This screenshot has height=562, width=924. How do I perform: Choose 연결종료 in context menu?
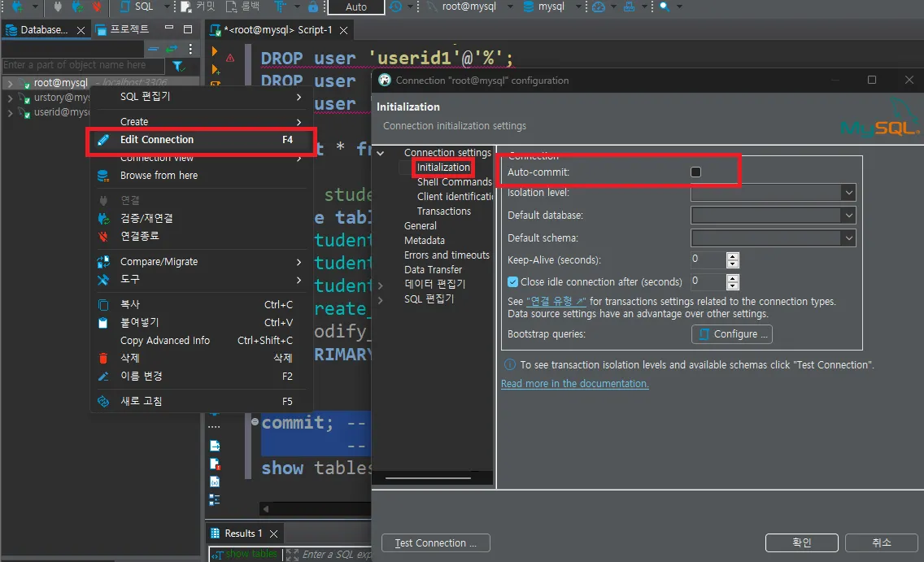202,236
